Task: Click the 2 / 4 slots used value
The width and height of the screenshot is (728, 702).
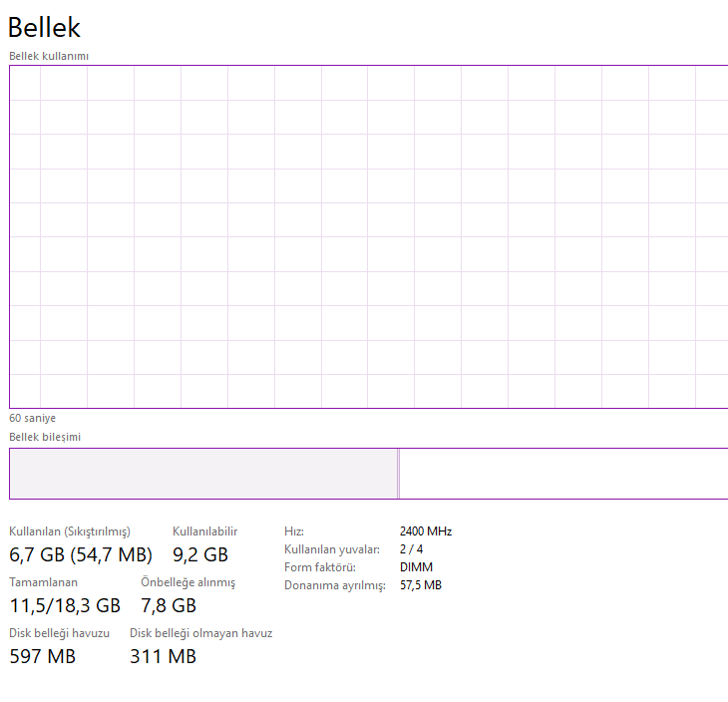Action: coord(411,548)
